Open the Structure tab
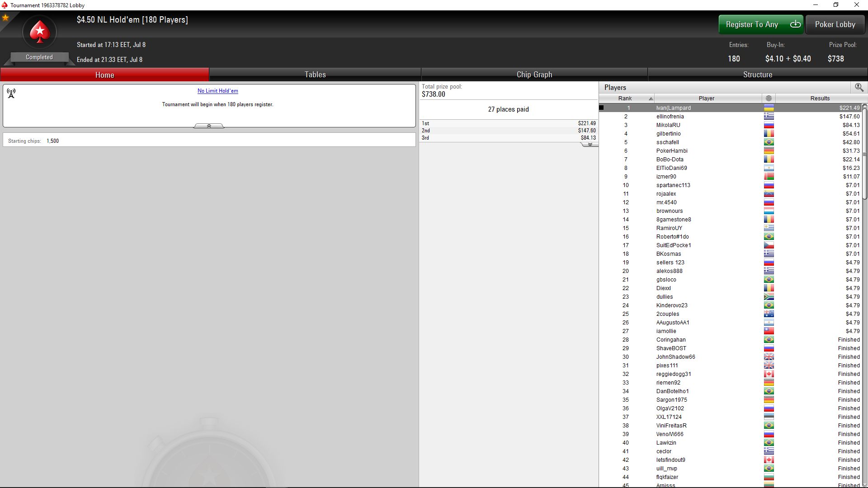868x488 pixels. pos(758,75)
